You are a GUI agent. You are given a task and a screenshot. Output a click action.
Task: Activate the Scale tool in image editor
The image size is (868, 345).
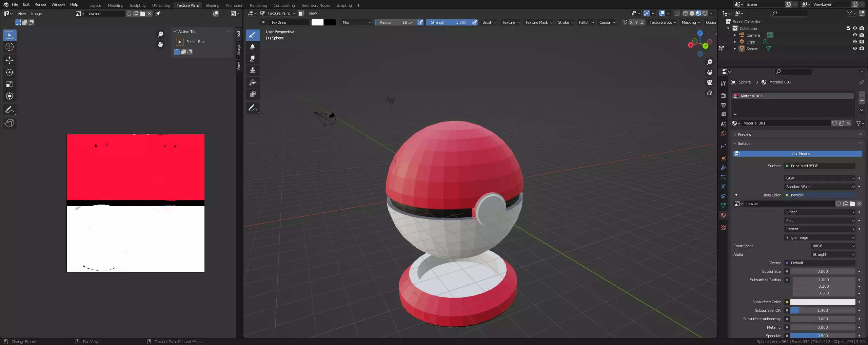click(9, 84)
